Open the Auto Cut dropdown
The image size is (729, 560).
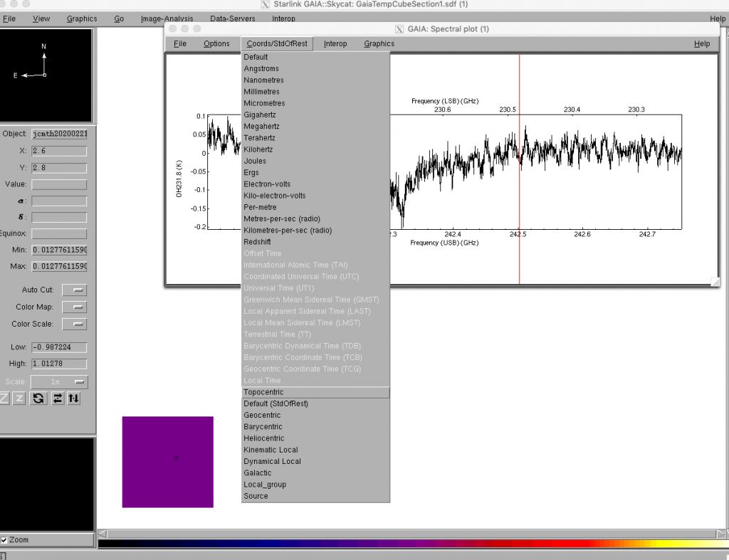tap(74, 290)
